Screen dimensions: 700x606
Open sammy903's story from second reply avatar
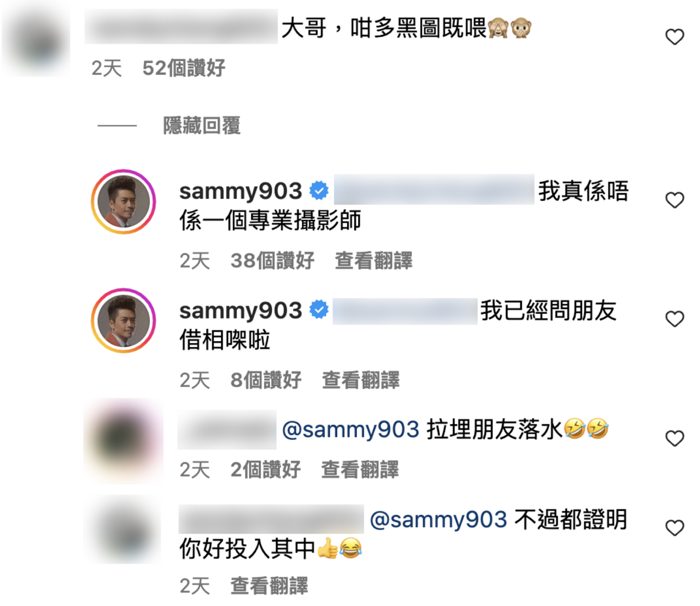123,320
